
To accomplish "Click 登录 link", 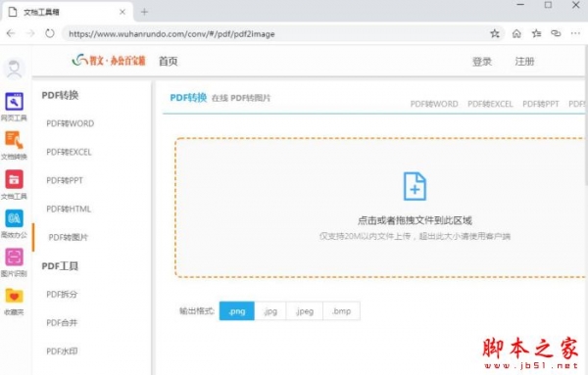I will point(482,62).
